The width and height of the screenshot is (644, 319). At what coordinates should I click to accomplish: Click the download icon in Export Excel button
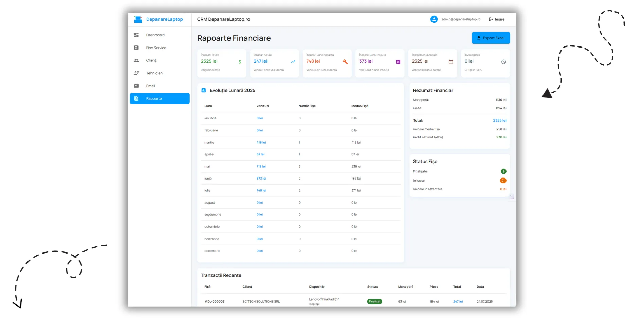[x=479, y=38]
